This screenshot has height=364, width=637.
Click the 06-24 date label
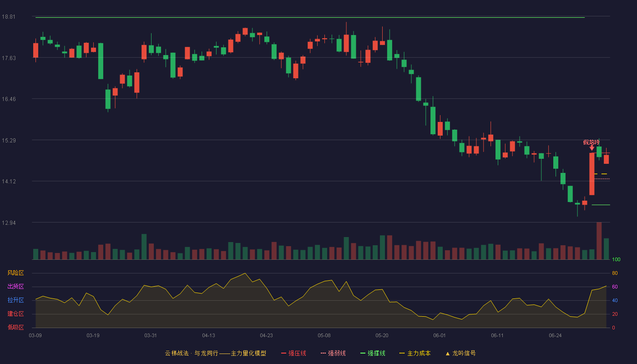click(555, 335)
